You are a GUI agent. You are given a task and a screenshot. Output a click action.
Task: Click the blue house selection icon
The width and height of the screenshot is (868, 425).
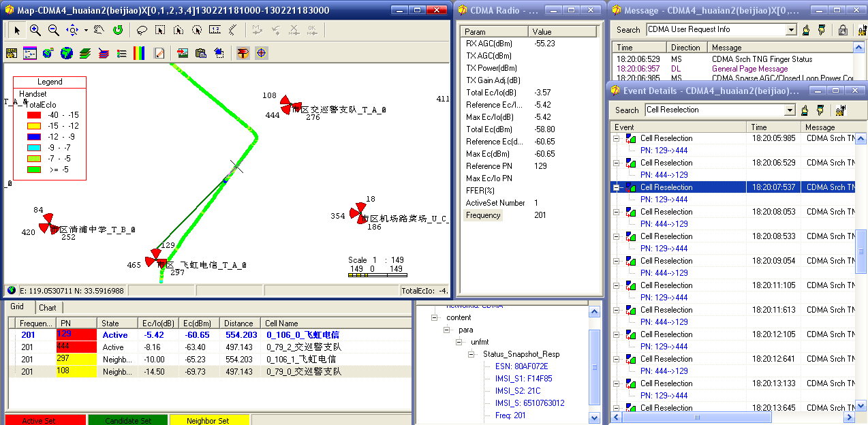pos(219,52)
